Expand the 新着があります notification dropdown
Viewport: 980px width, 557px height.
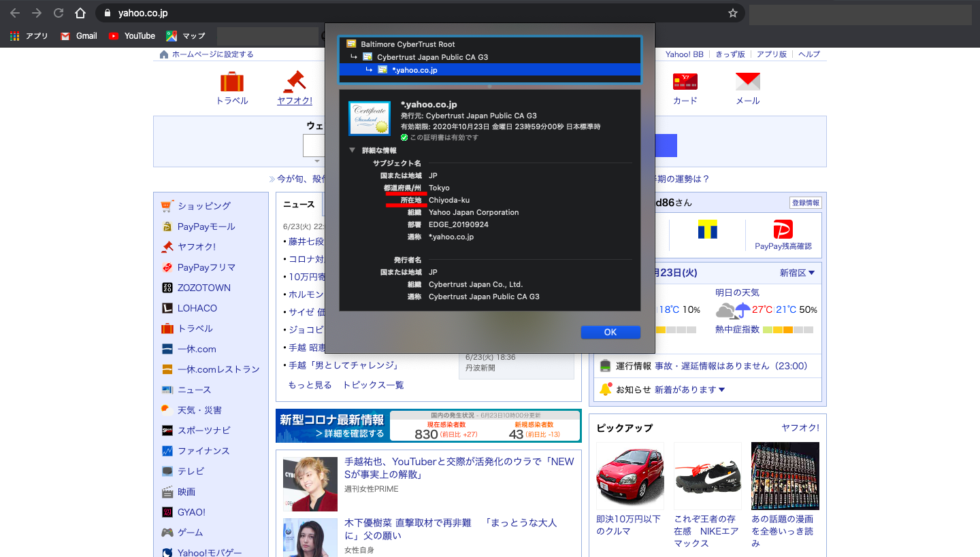689,390
